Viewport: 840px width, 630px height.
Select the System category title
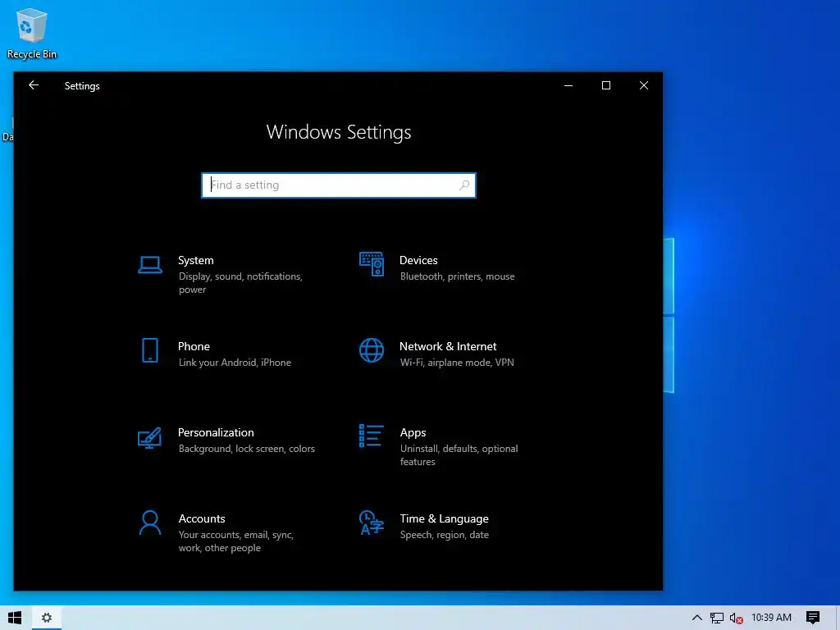click(x=195, y=260)
